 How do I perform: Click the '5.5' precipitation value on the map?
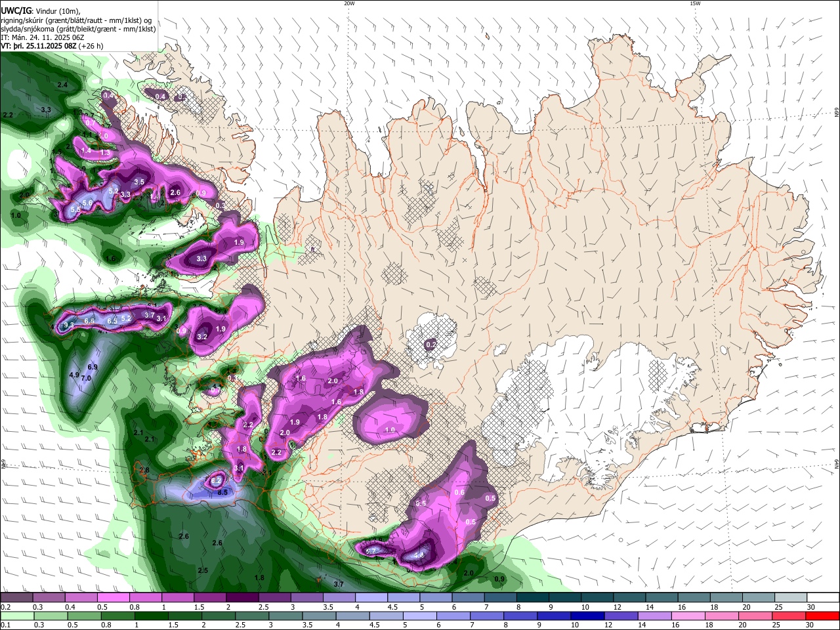75,209
